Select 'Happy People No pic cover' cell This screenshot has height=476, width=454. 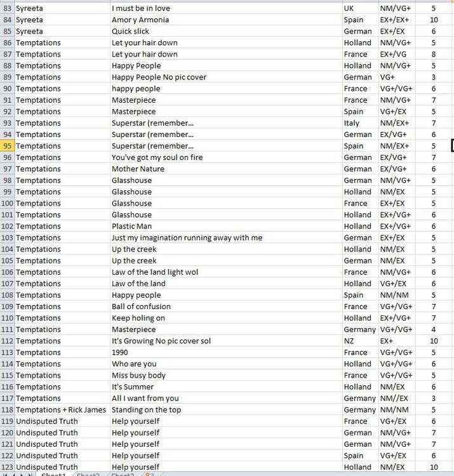pyautogui.click(x=225, y=77)
